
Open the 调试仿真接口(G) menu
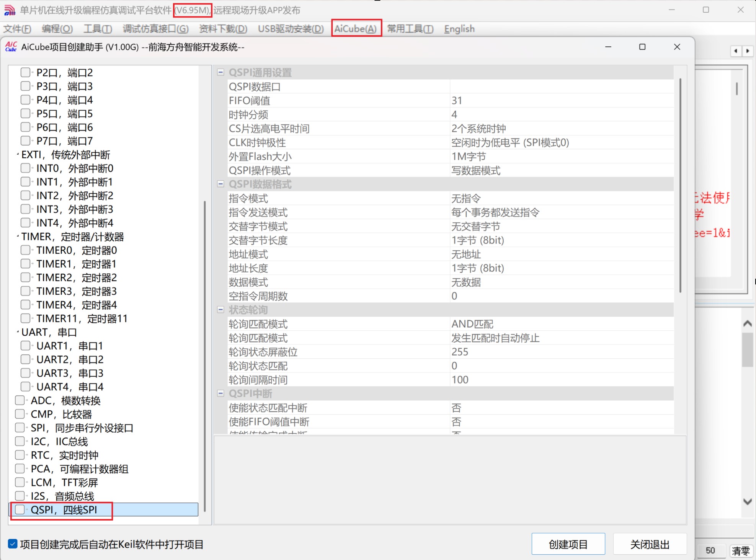pos(156,29)
